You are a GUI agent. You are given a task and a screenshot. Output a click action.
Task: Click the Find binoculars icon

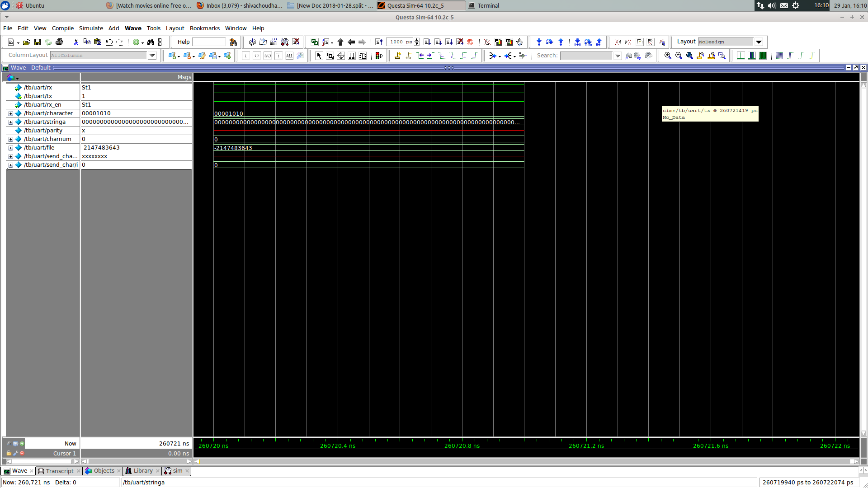coord(151,42)
